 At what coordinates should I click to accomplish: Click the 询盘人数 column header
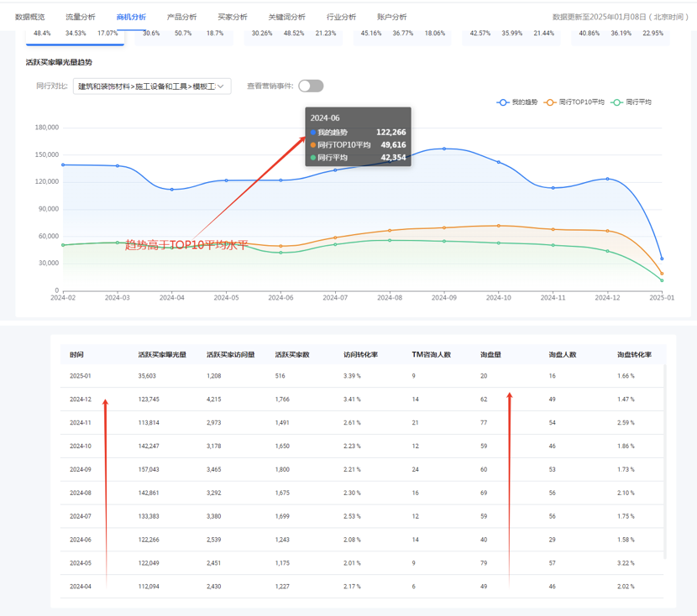(x=563, y=354)
